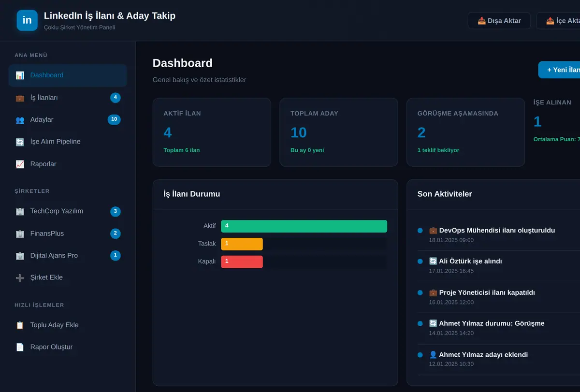Click the badge 4 next to İş İlanları

click(115, 98)
